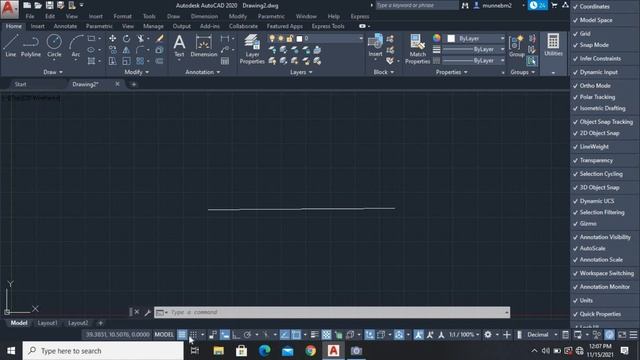Viewport: 640px width, 360px height.
Task: Open the Dimension tool
Action: [204, 45]
